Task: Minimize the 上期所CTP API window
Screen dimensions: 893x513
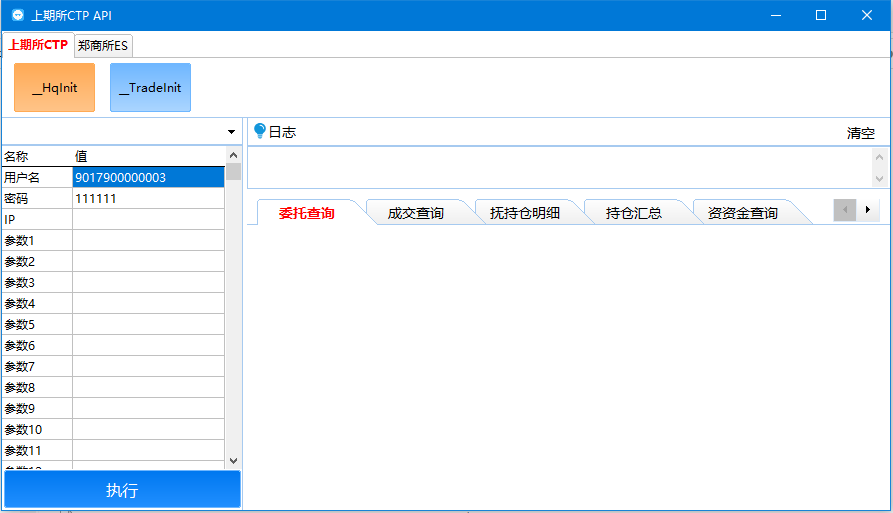Action: click(776, 15)
